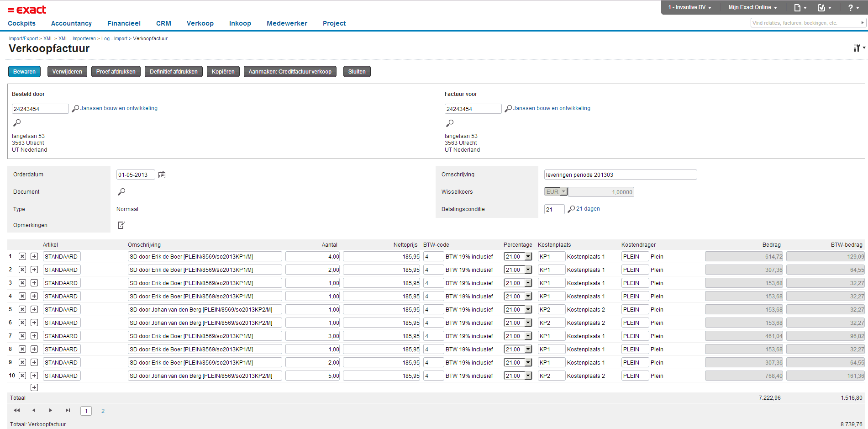Open the 1 - Invantive BV company menu
868x429 pixels.
(x=689, y=7)
